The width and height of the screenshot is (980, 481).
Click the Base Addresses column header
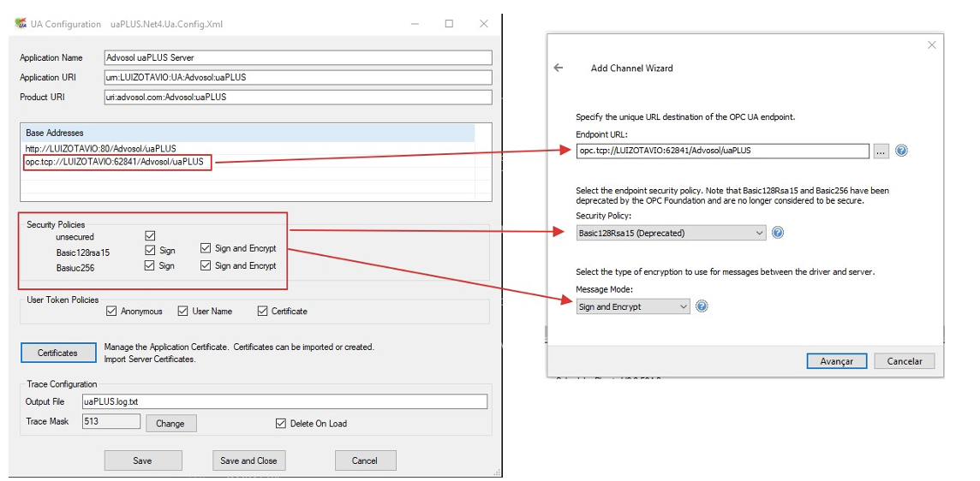(248, 133)
